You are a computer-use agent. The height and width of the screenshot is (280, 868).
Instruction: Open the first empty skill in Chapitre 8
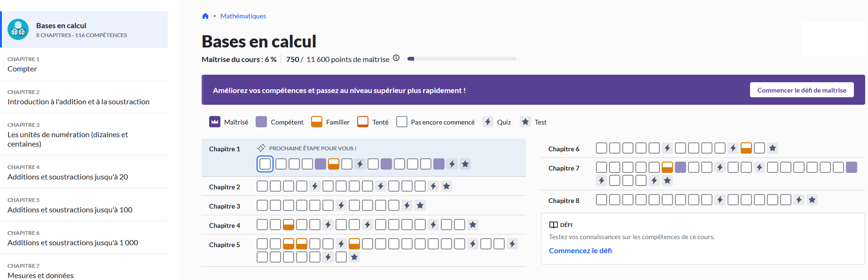coord(602,200)
